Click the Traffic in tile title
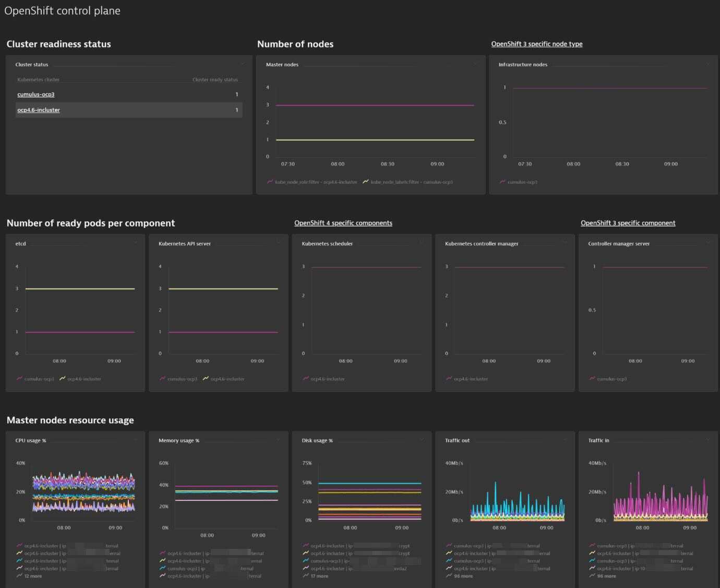Screen dimensions: 720x588 click(598, 440)
